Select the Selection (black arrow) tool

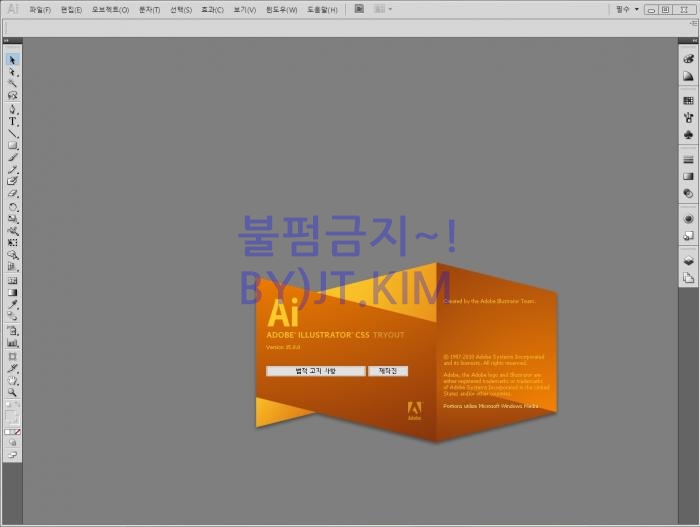pos(13,60)
